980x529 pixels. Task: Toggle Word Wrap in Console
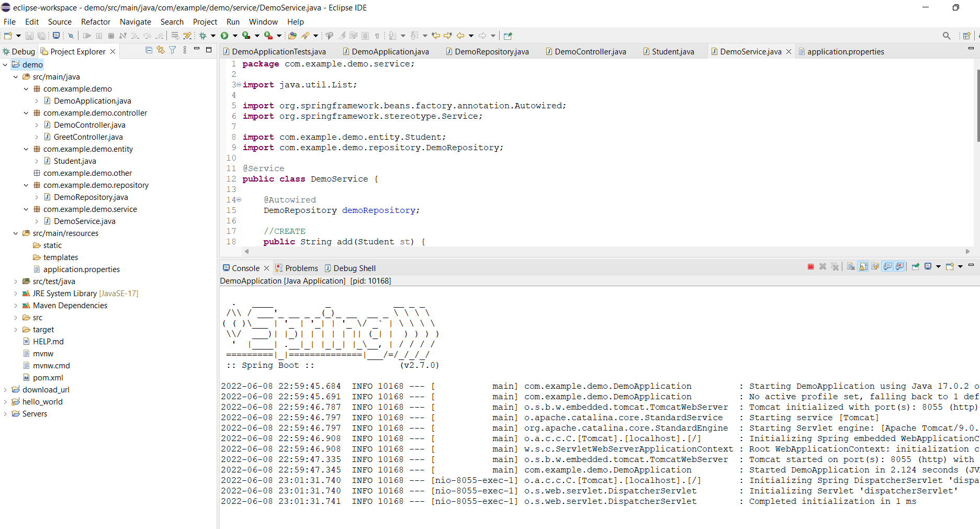[x=875, y=267]
